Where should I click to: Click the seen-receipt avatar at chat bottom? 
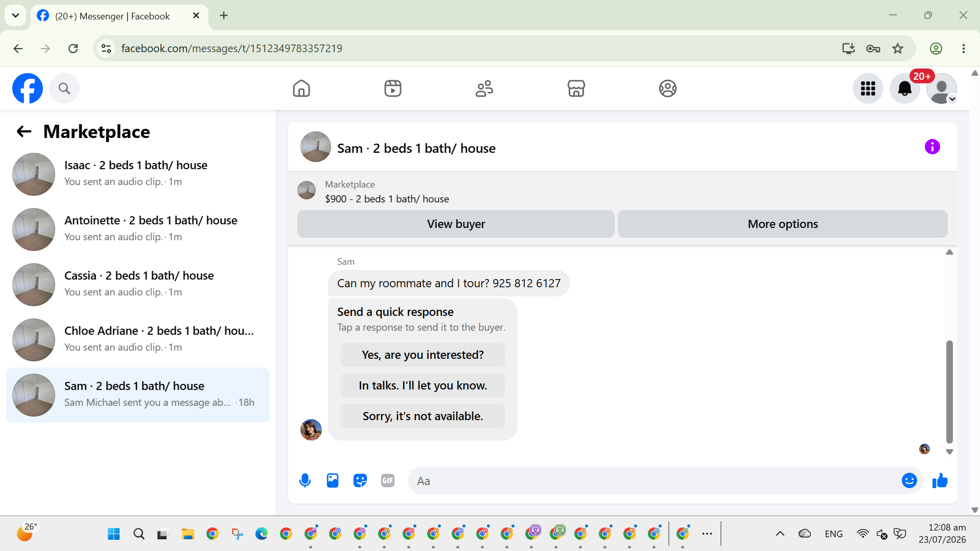(x=924, y=449)
